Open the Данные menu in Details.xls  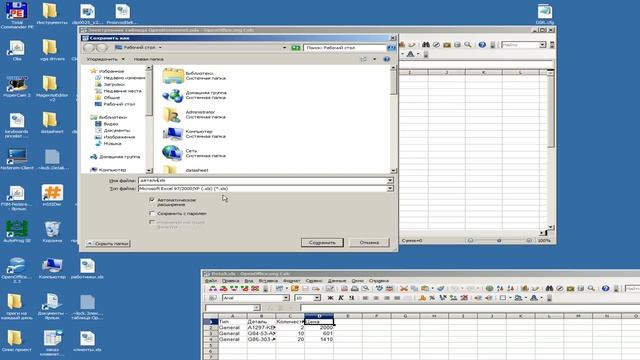pyautogui.click(x=337, y=281)
